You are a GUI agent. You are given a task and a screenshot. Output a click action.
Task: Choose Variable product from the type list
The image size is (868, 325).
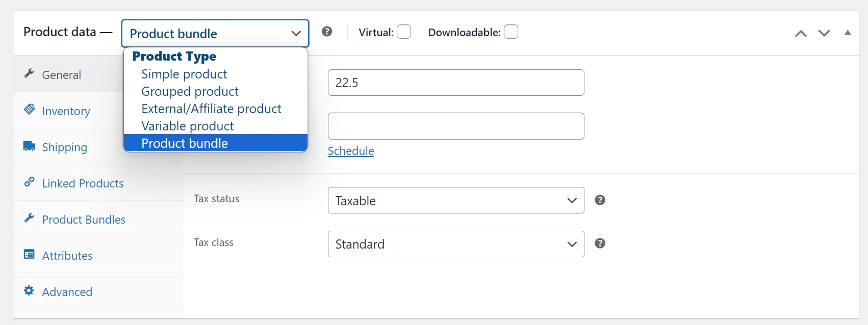point(188,126)
